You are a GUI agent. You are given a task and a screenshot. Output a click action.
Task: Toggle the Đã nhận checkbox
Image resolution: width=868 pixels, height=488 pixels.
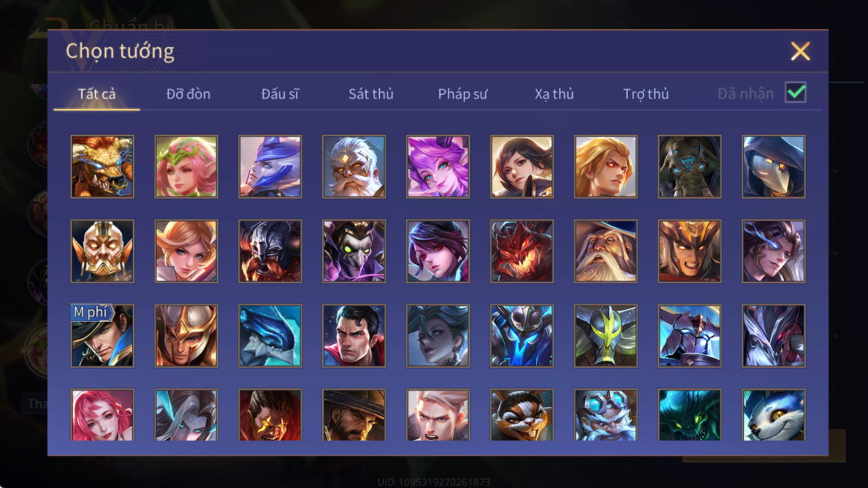click(795, 93)
